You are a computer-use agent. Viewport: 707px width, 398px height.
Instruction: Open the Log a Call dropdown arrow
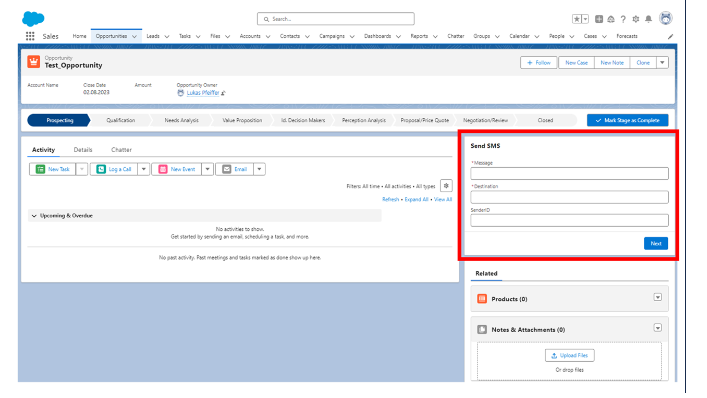coord(143,169)
